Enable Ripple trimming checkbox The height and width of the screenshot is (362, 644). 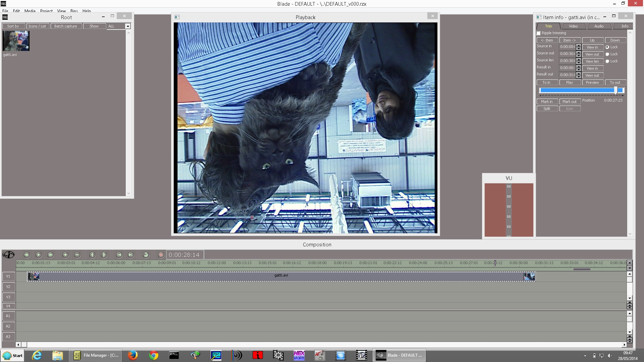[539, 33]
